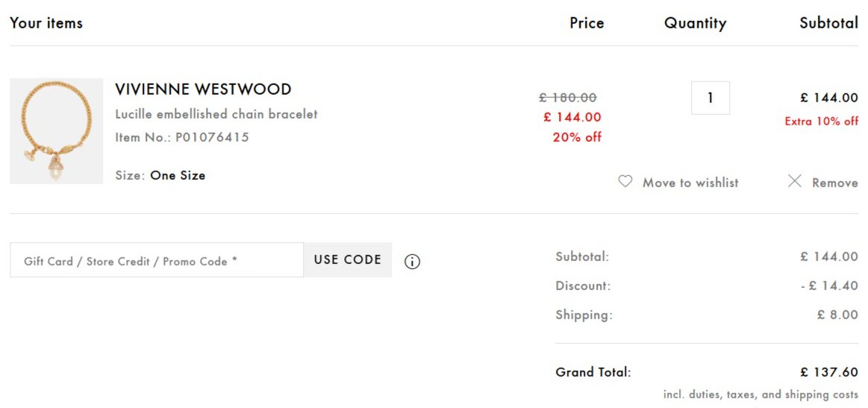Click the Your items heading
The width and height of the screenshot is (868, 408).
pyautogui.click(x=46, y=23)
